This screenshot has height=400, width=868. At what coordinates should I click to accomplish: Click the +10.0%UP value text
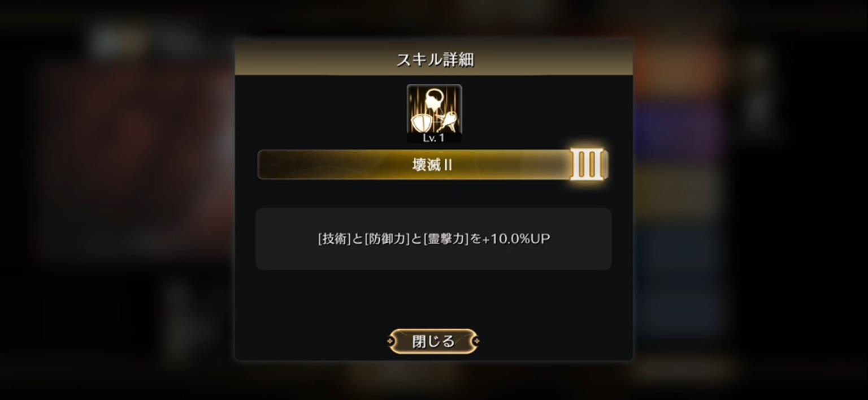517,239
